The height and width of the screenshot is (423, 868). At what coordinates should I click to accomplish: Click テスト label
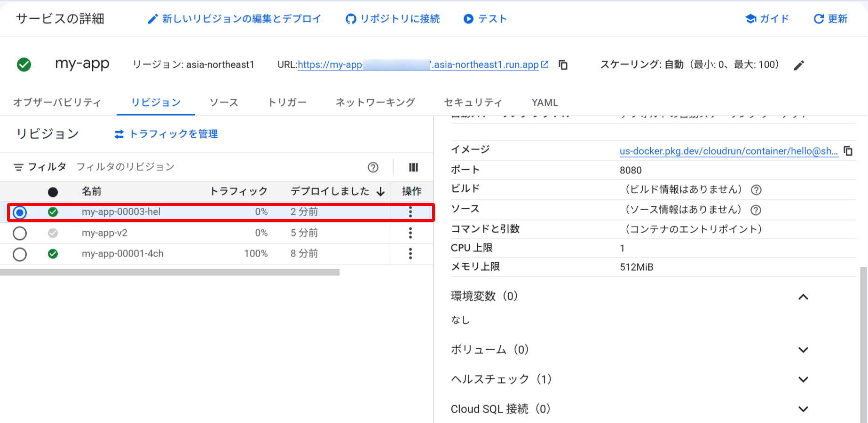point(492,19)
